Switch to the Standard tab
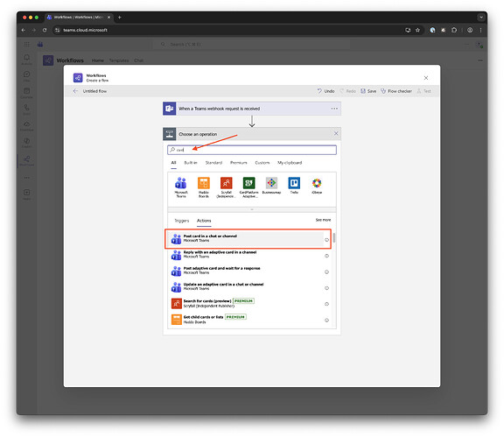Image resolution: width=504 pixels, height=437 pixels. pos(213,163)
